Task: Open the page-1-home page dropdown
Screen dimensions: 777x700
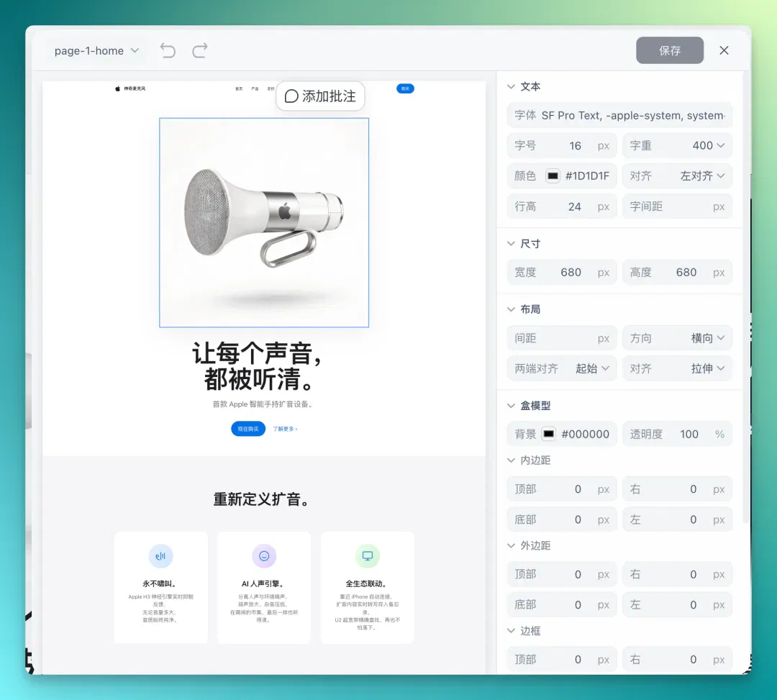Action: 96,50
